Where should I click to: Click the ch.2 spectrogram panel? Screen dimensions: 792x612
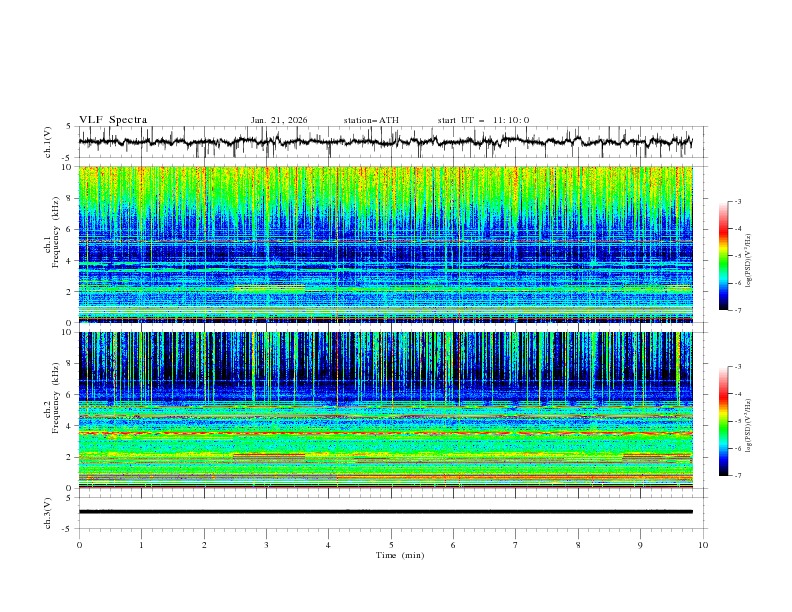(386, 410)
